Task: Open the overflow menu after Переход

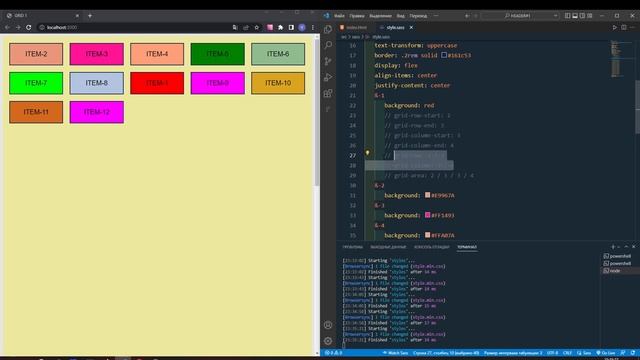Action: pyautogui.click(x=436, y=16)
